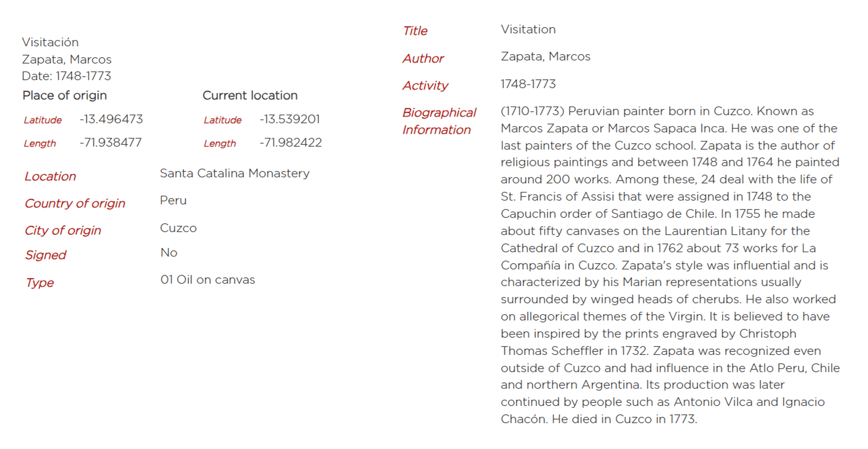Click the Date: 1748-1773 line

click(67, 76)
